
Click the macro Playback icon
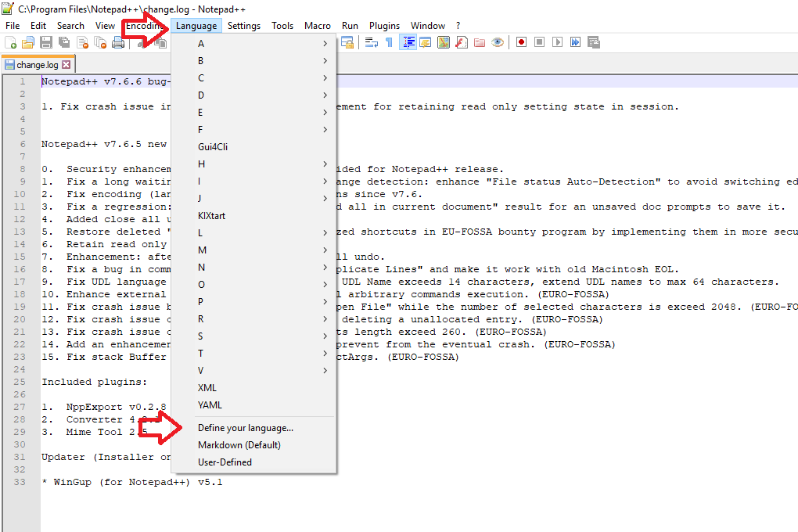tap(557, 41)
